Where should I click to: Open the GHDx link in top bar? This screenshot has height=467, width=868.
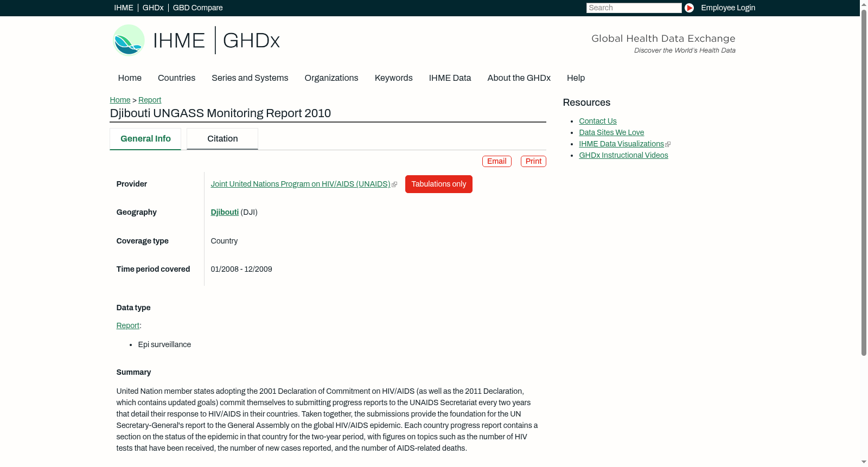153,8
